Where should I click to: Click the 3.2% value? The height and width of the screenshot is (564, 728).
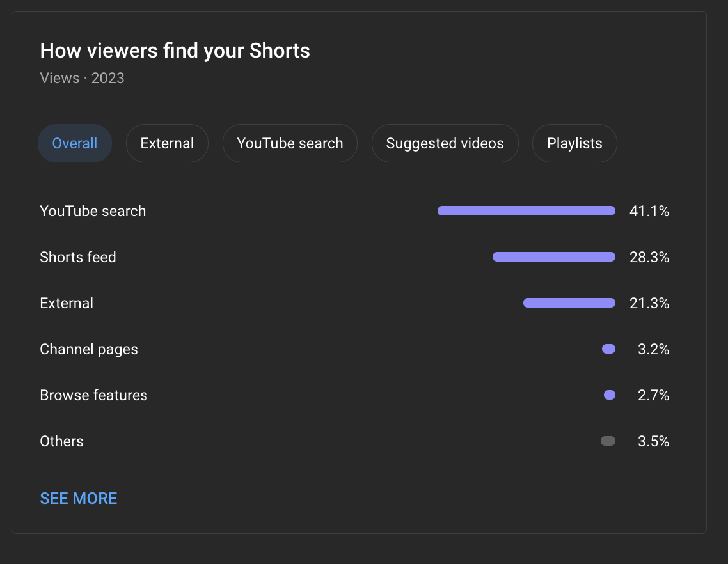click(x=653, y=349)
